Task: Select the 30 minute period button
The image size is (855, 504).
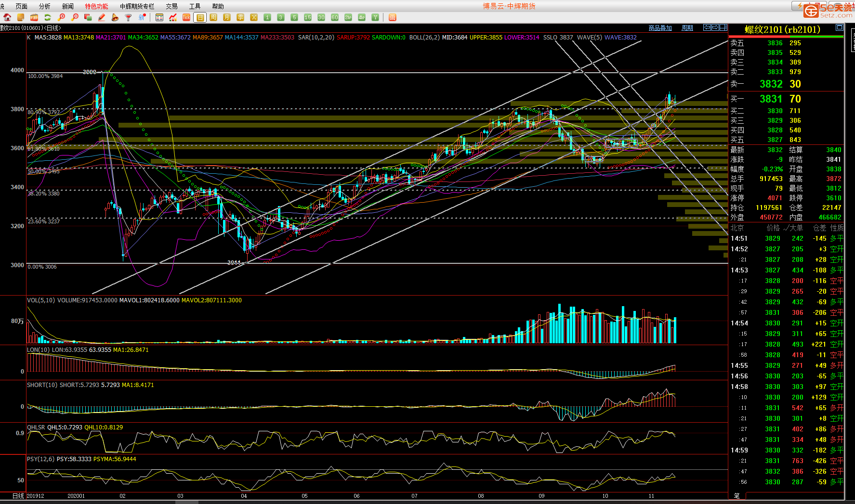Action: pos(321,17)
